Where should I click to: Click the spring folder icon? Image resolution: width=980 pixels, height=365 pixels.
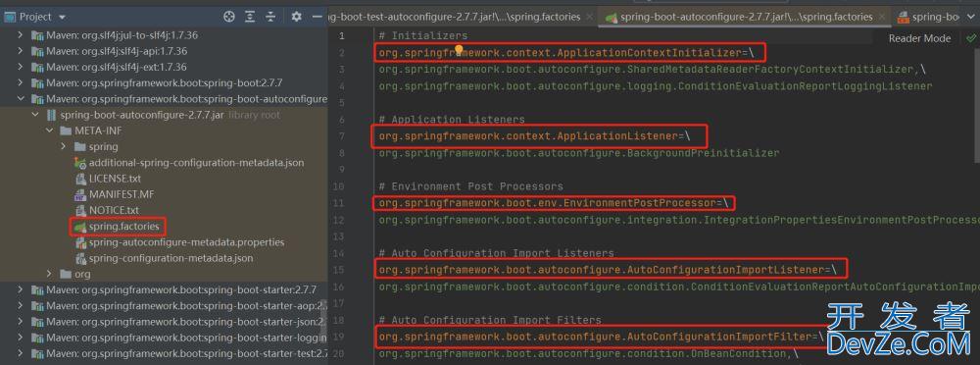click(x=79, y=146)
